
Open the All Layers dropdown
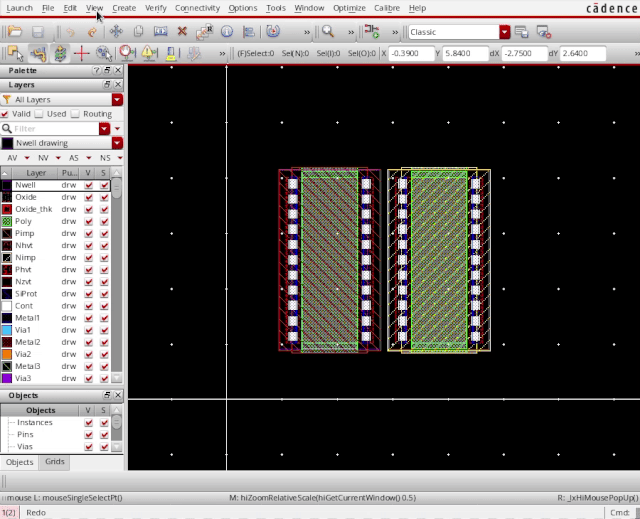pyautogui.click(x=117, y=100)
